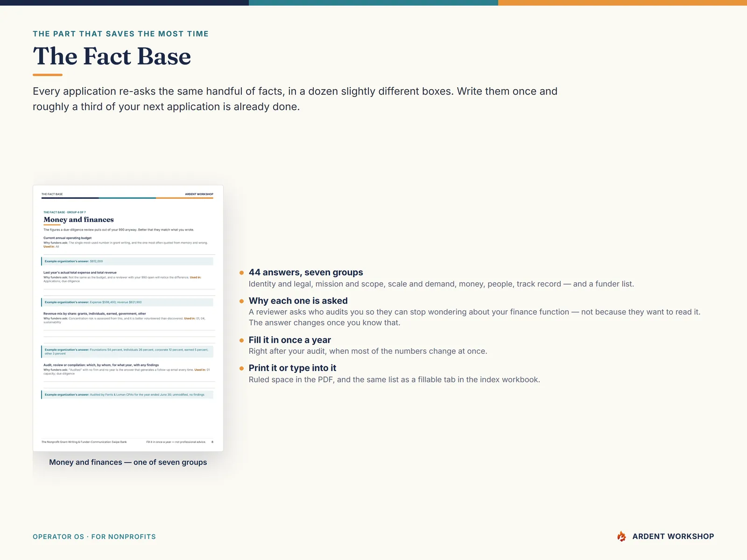
Task: Click "ARDENT WORKSHOP" header inside the thumbnail page
Action: (x=199, y=194)
